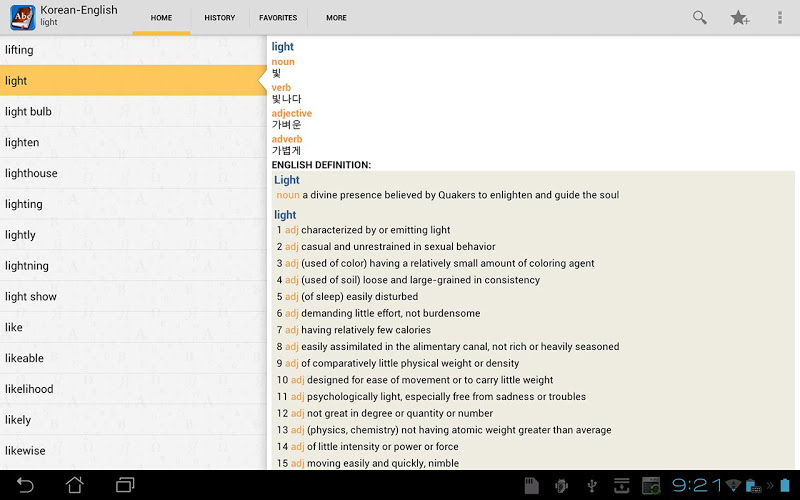Switch to the Favorites tab
This screenshot has width=800, height=500.
[x=278, y=18]
